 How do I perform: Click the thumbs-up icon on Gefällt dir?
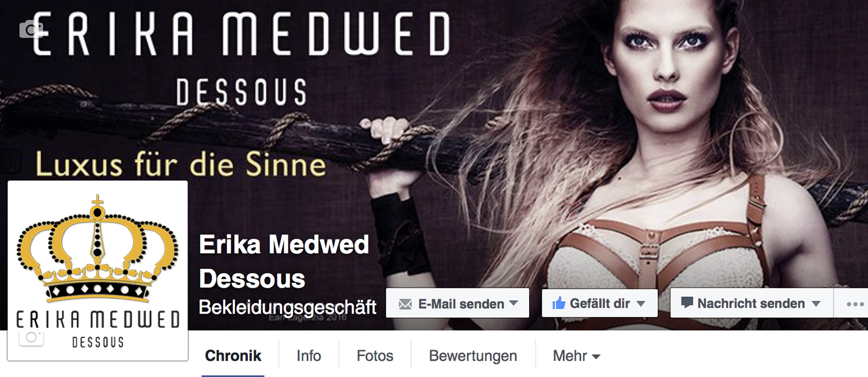[x=559, y=303]
